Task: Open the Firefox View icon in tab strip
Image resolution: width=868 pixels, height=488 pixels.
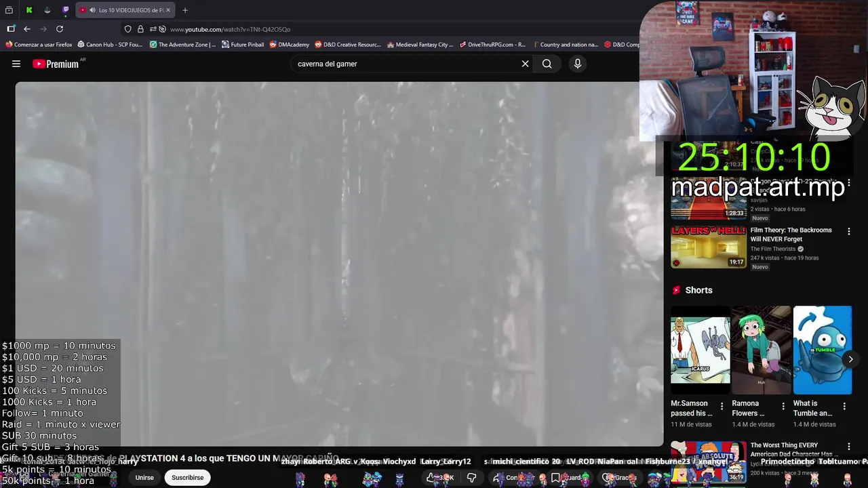Action: 9,10
